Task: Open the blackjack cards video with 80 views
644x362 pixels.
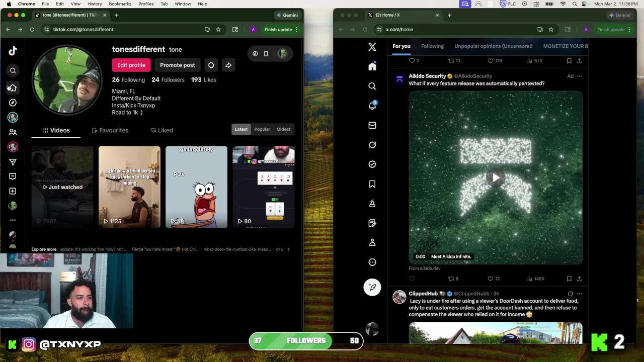Action: 264,187
